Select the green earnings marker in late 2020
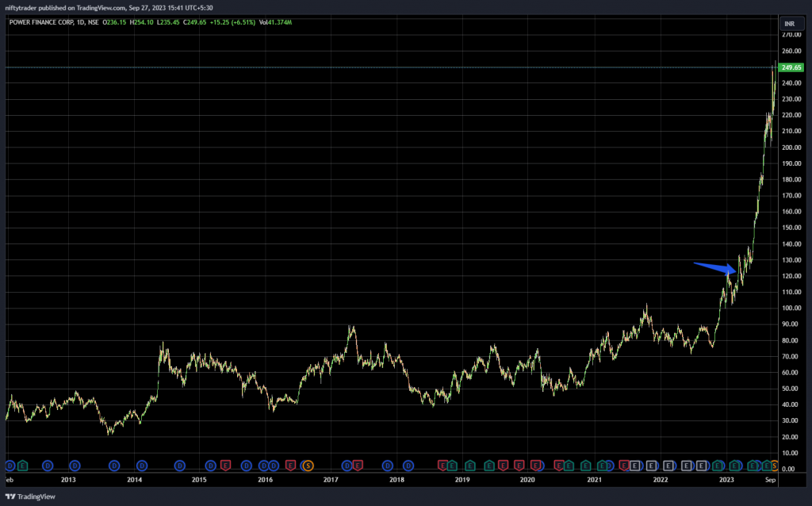This screenshot has height=506, width=812. click(586, 466)
